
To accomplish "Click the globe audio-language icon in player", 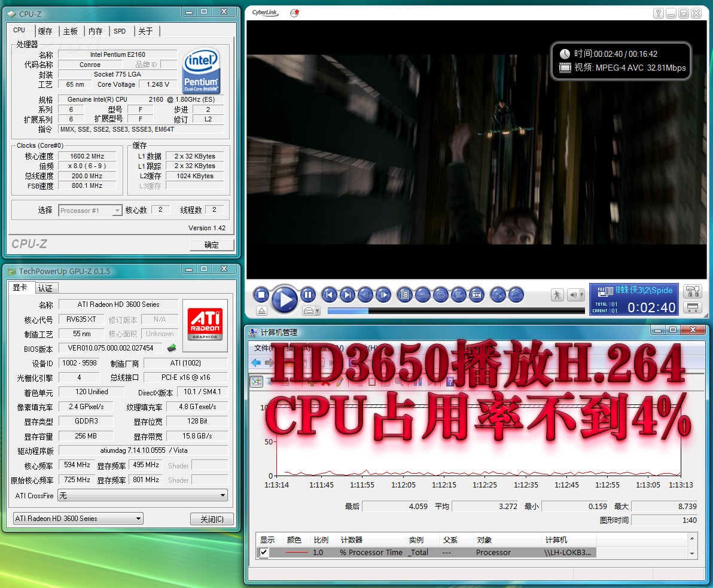I will (441, 295).
